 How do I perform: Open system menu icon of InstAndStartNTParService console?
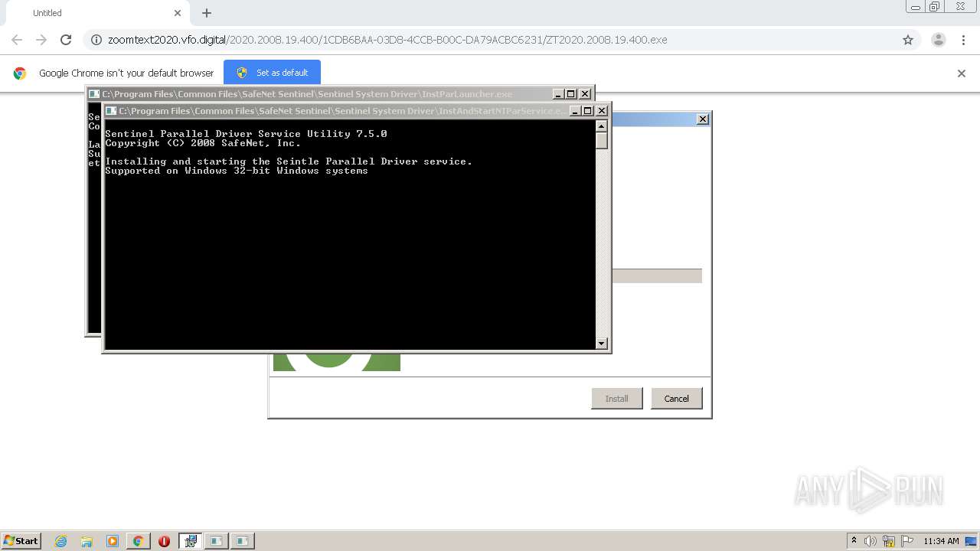pos(111,111)
